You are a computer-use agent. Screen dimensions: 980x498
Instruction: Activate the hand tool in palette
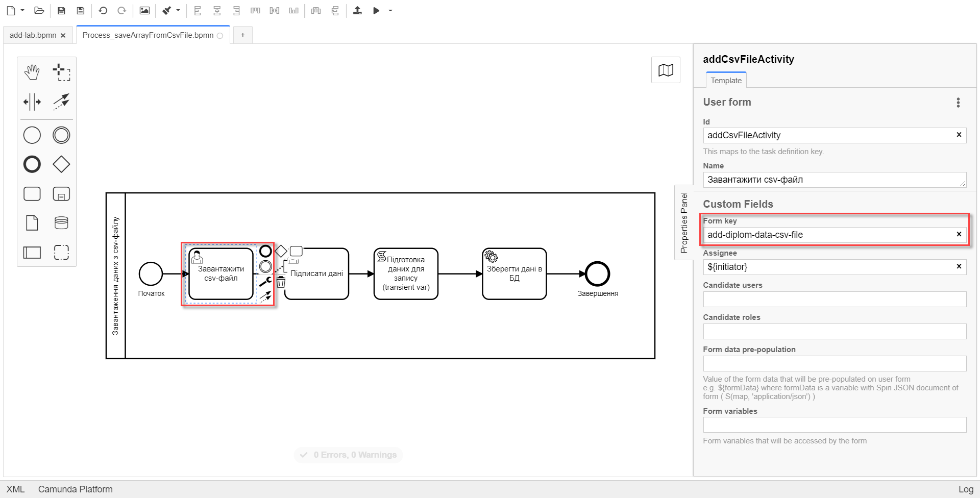tap(32, 72)
